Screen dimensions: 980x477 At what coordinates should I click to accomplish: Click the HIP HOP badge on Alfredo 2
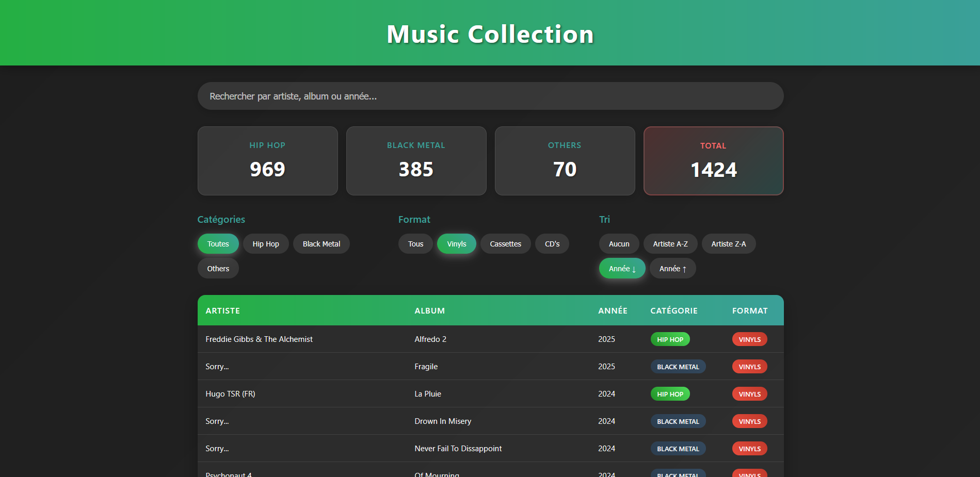[670, 339]
